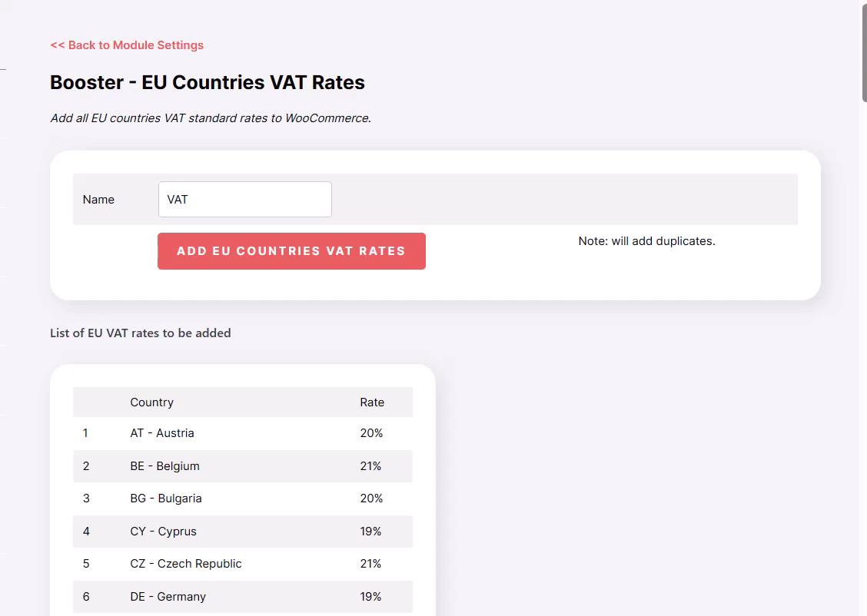Select the DE - Germany row
Image resolution: width=867 pixels, height=616 pixels.
point(243,597)
